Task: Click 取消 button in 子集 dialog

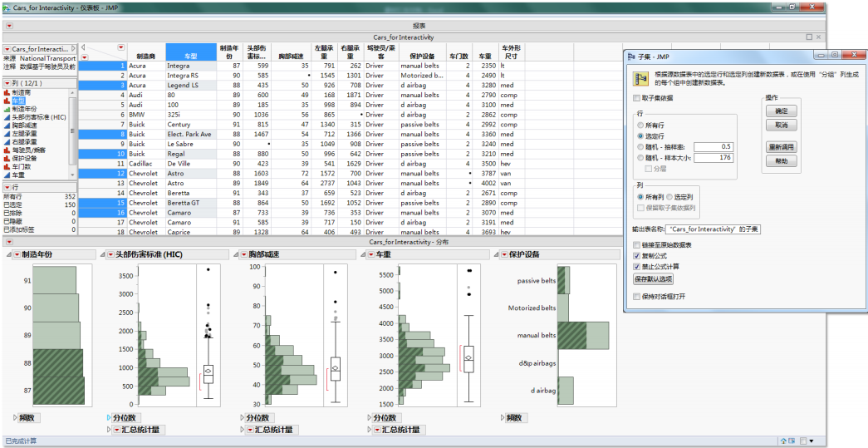Action: point(781,126)
